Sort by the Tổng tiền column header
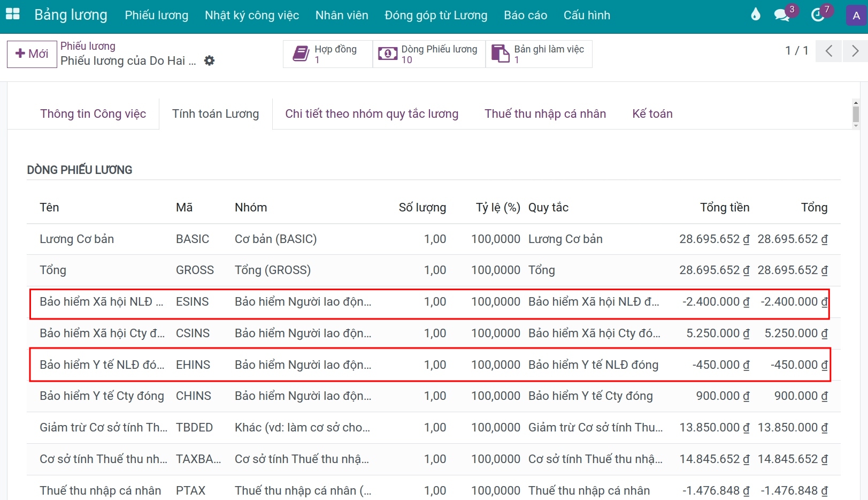 pyautogui.click(x=725, y=207)
